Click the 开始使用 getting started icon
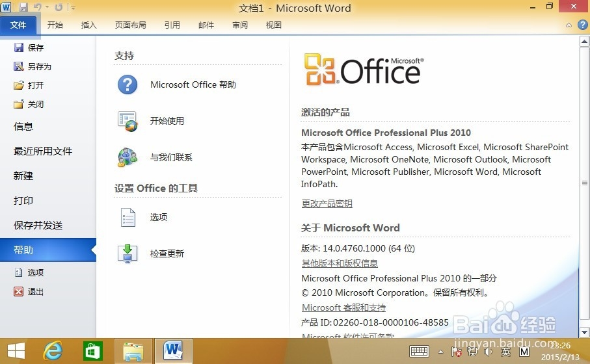 pos(127,121)
